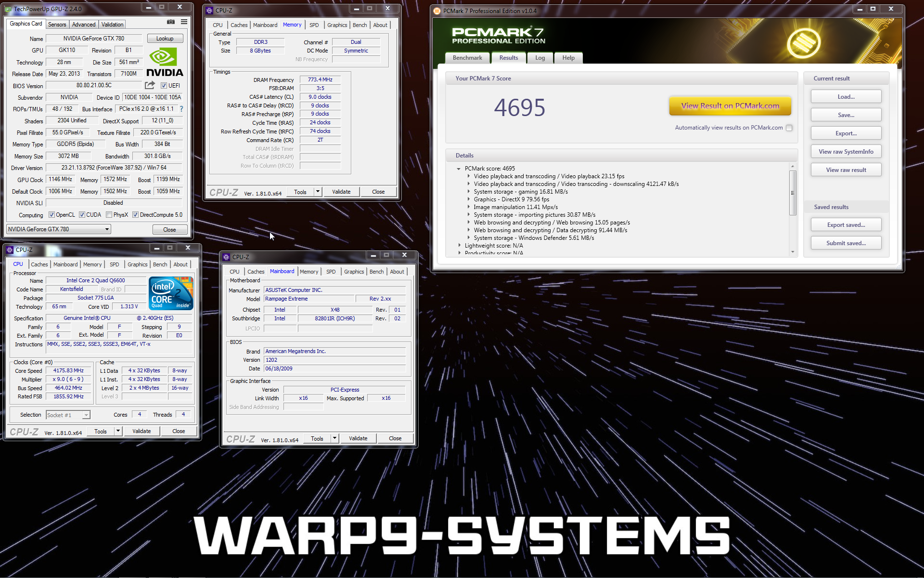Toggle DirectCompute 5.0 checkbox
Image resolution: width=924 pixels, height=578 pixels.
click(136, 215)
